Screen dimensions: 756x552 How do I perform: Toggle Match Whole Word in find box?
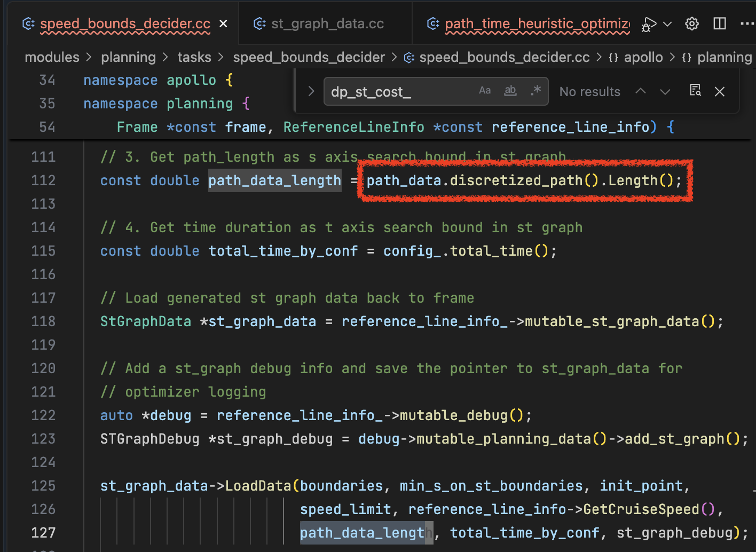click(510, 91)
